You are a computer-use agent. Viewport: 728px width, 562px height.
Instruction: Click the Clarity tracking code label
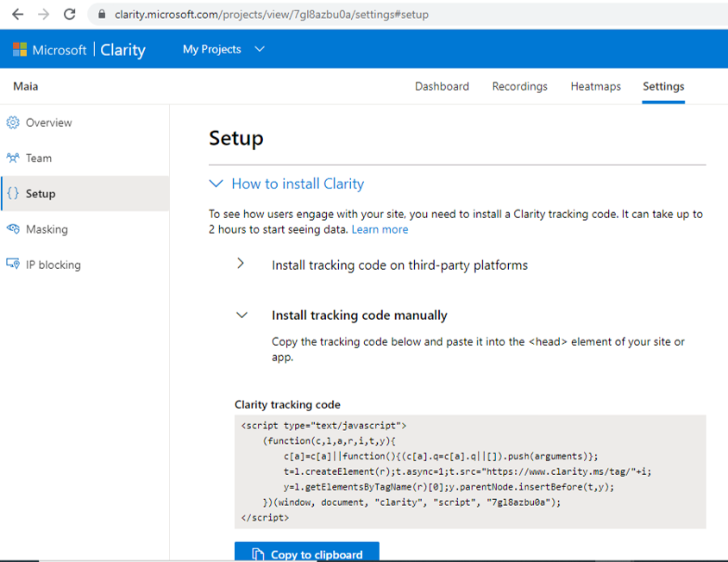tap(287, 404)
